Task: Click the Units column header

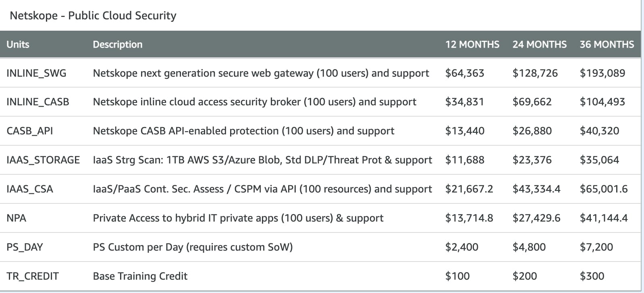Action: (18, 44)
